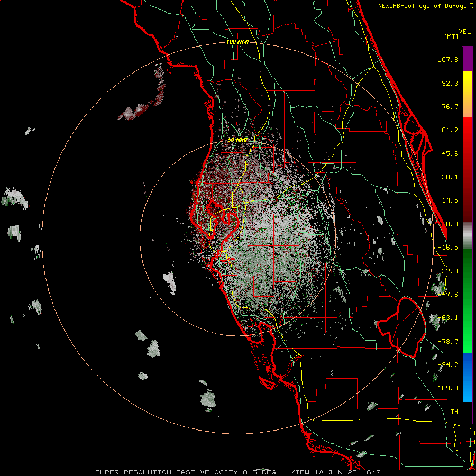476x476 pixels.
Task: Select the 30.1 velocity scale value
Action: pos(450,177)
